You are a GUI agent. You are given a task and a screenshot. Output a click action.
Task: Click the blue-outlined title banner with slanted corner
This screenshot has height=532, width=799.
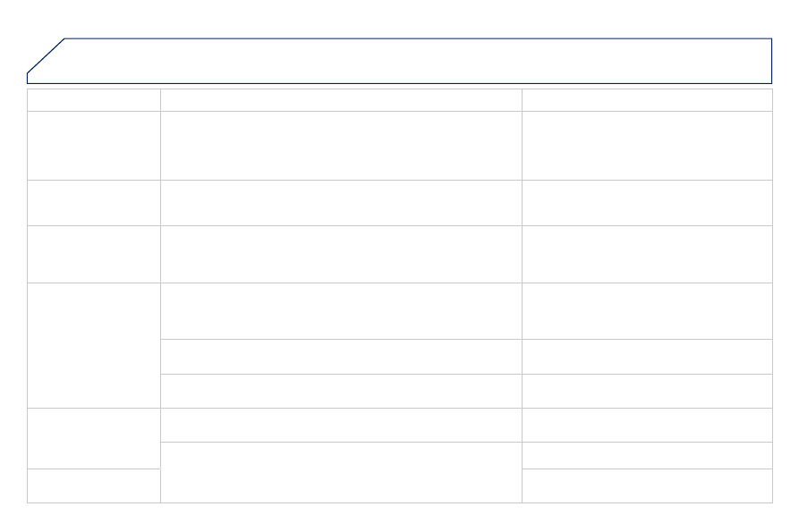(399, 61)
